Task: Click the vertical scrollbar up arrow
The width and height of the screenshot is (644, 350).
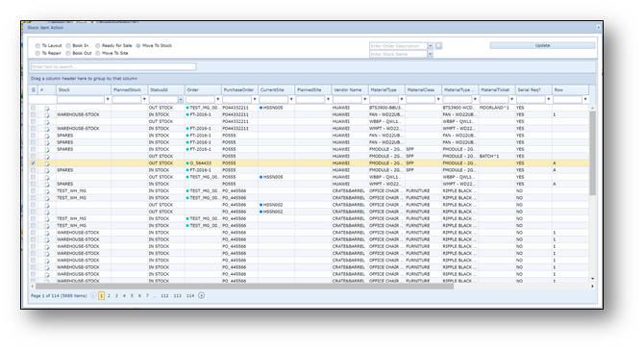Action: [592, 108]
